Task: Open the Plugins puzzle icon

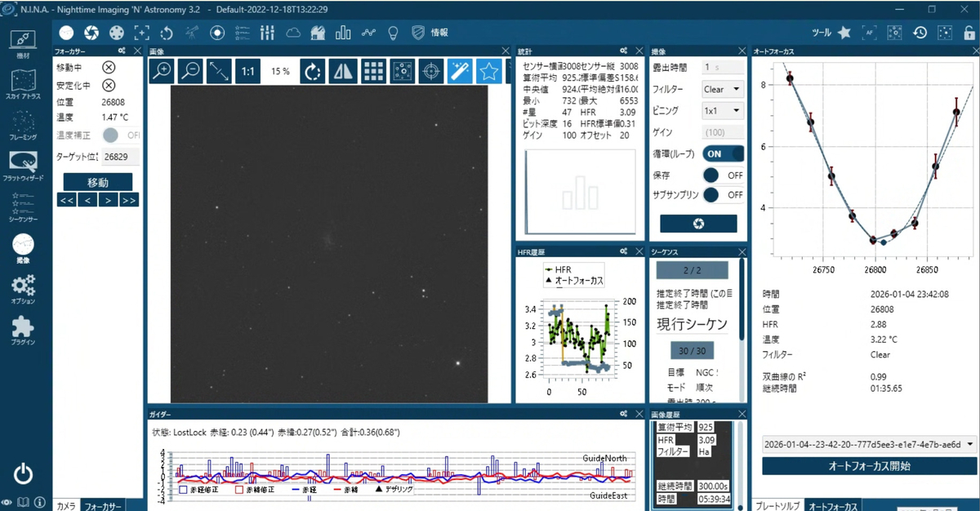Action: tap(24, 331)
